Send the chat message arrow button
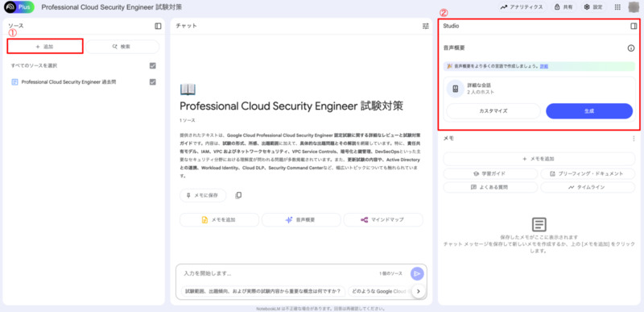 click(417, 274)
